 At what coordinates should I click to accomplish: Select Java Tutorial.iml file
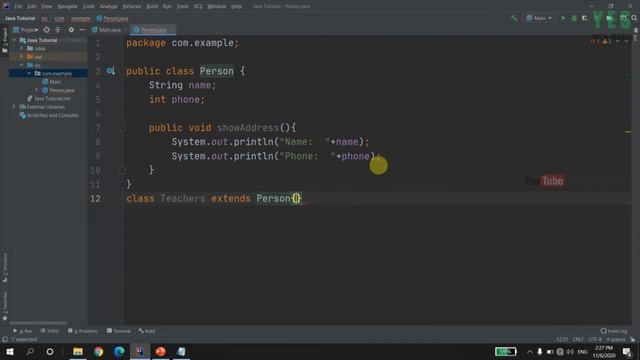[x=49, y=98]
